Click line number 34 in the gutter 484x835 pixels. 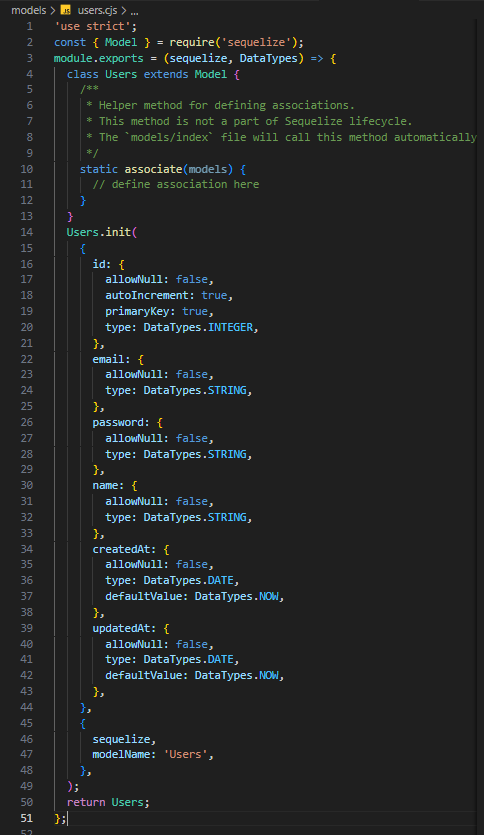pyautogui.click(x=27, y=549)
